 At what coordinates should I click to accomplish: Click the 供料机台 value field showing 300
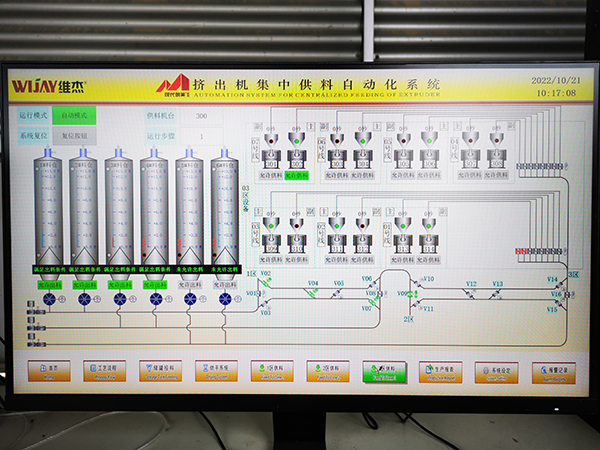pos(201,116)
